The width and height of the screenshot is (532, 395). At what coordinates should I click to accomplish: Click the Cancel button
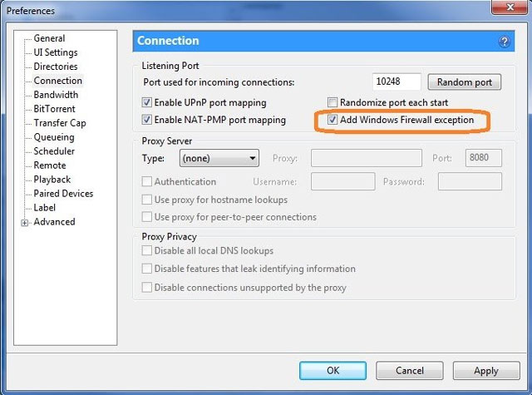click(x=410, y=370)
